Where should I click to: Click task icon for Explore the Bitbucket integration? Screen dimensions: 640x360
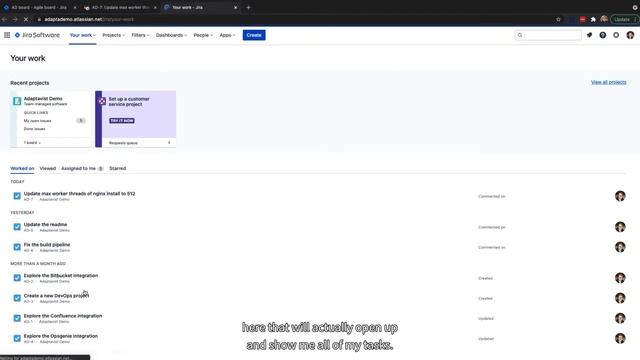(x=17, y=278)
